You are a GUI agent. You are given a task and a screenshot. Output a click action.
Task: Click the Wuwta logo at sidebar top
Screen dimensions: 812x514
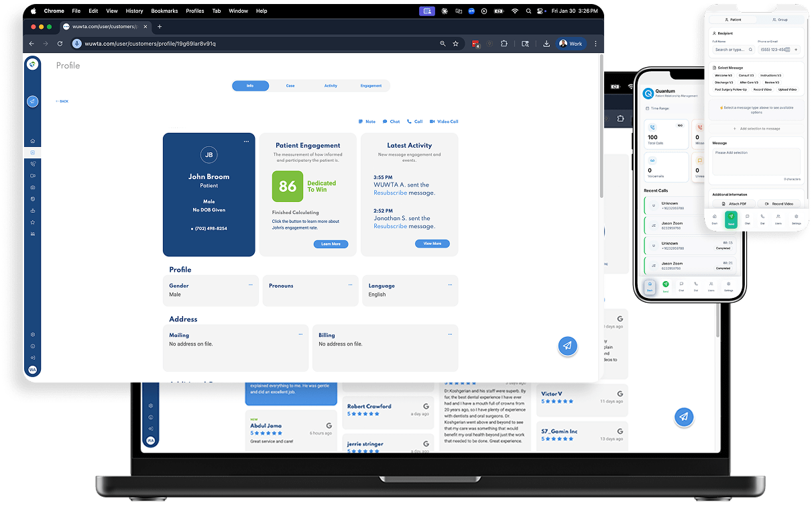click(32, 64)
